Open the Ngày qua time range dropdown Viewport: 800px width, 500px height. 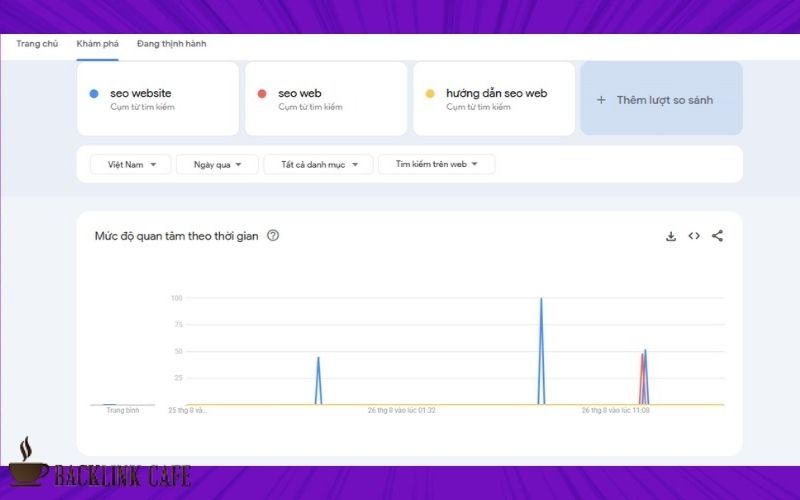(x=217, y=164)
